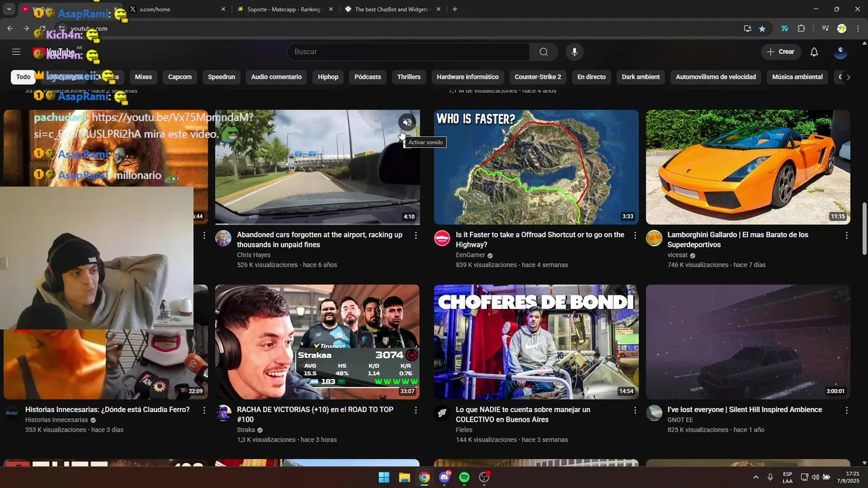Open EenGamer channel avatar
The image size is (868, 488).
442,238
